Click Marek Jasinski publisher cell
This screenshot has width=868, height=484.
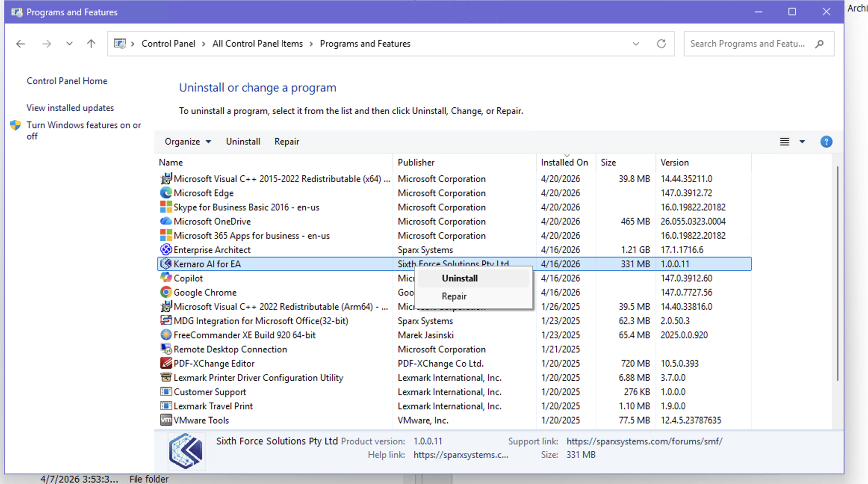point(426,335)
